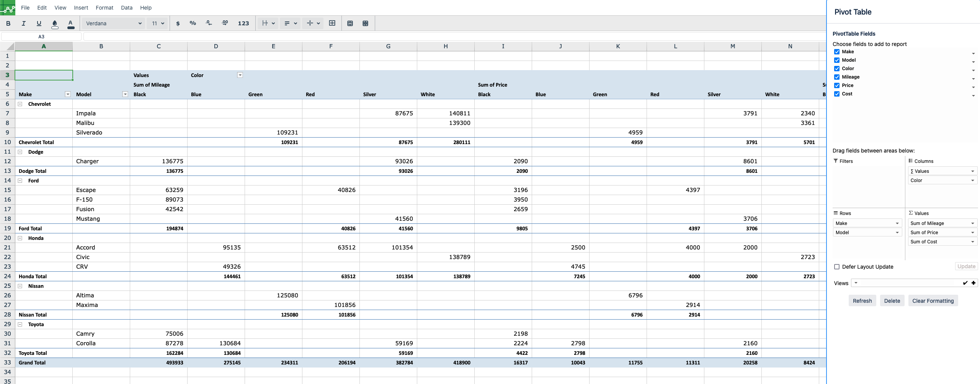Enable Defer Layout Update
This screenshot has height=384, width=980.
[837, 267]
